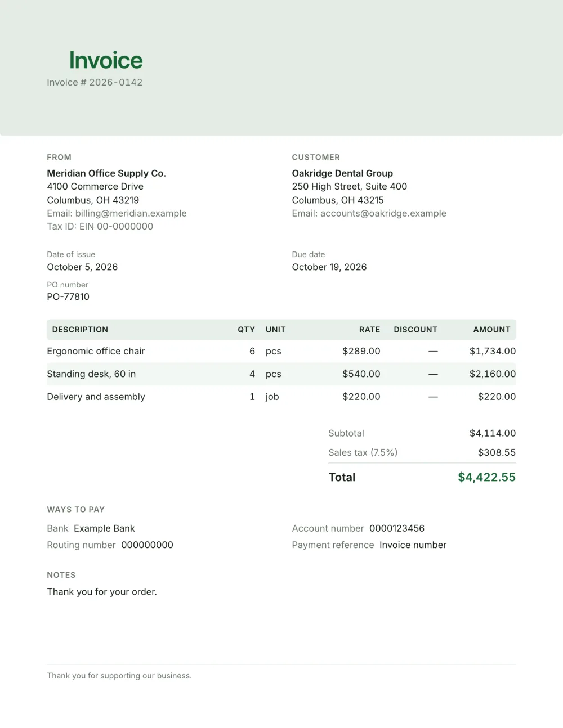
Task: Select 250 High Street, Suite 400
Action: pyautogui.click(x=349, y=186)
